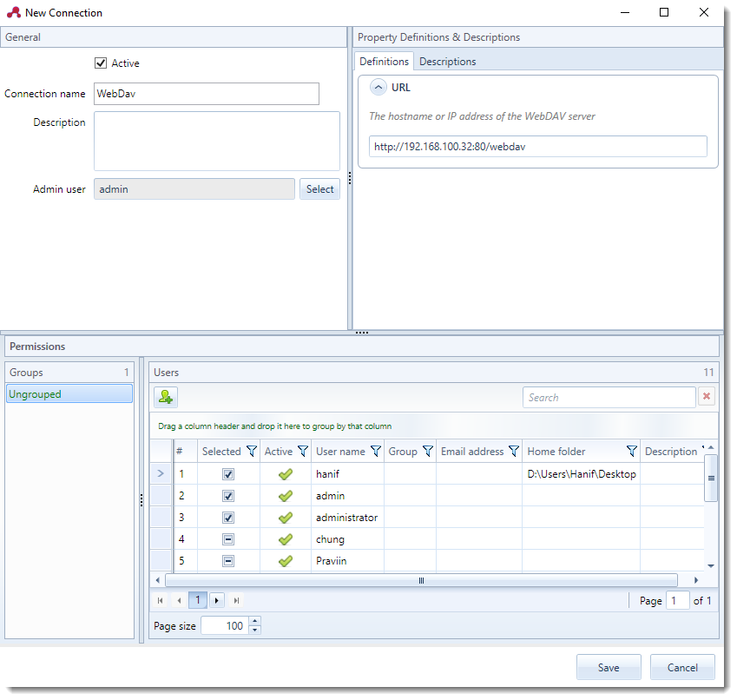
Task: Click user name cell 'Praviin'
Action: 347,561
